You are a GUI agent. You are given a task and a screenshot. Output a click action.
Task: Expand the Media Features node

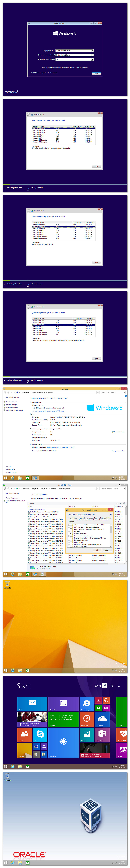pyautogui.click(x=69, y=542)
